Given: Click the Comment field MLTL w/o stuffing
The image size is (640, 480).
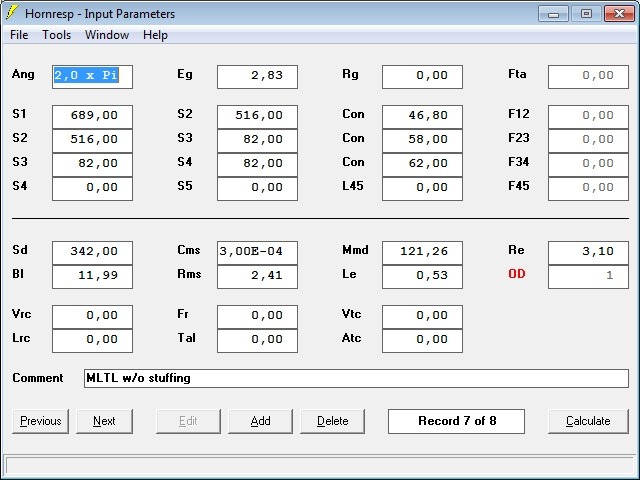Looking at the screenshot, I should [356, 378].
